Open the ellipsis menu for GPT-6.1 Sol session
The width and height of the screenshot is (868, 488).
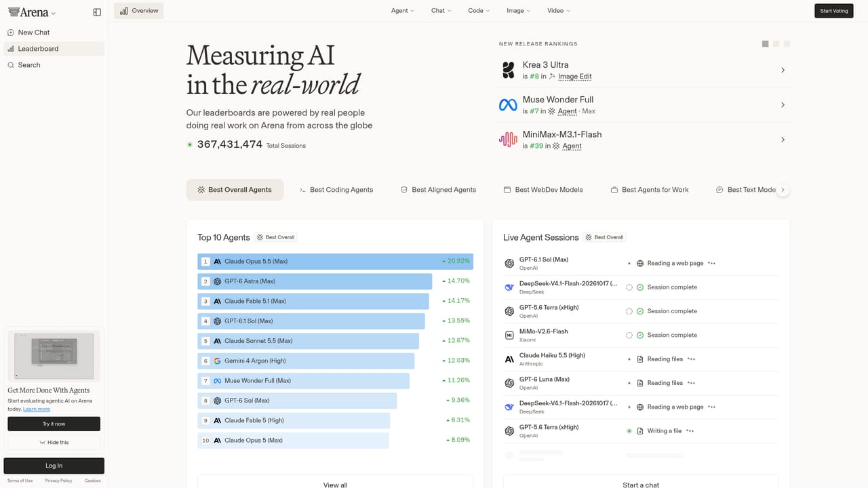point(711,264)
